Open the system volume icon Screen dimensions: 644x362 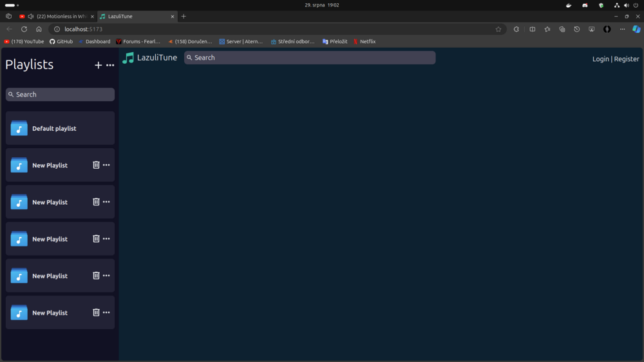point(627,5)
